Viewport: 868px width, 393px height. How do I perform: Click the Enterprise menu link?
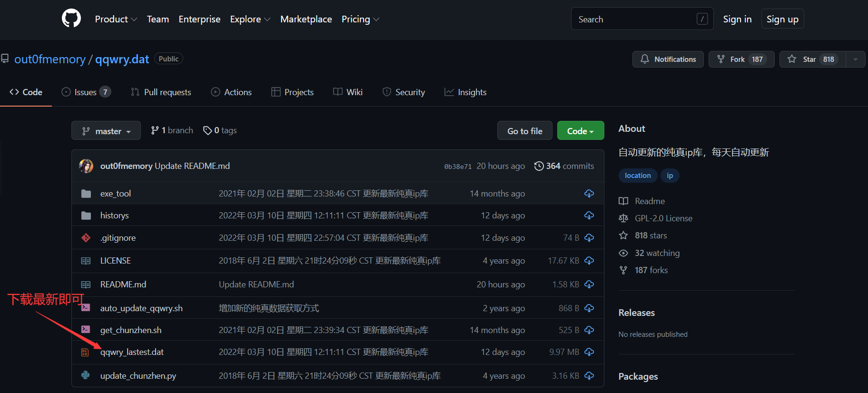coord(199,19)
